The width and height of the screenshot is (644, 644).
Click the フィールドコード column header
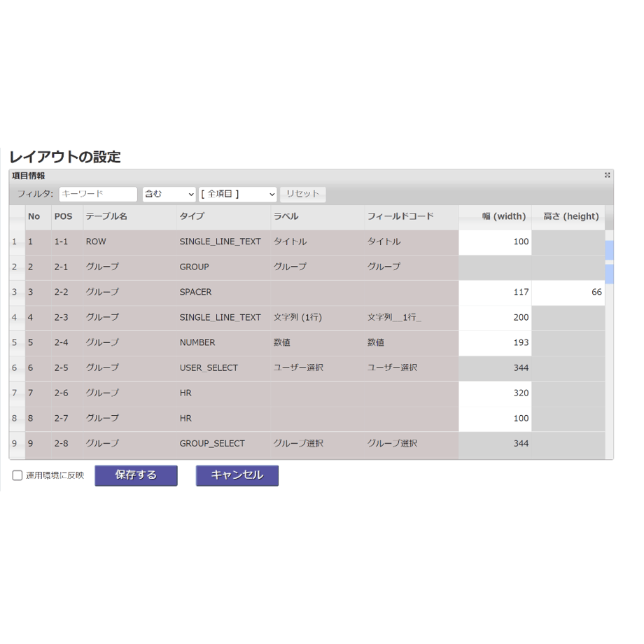click(x=412, y=217)
